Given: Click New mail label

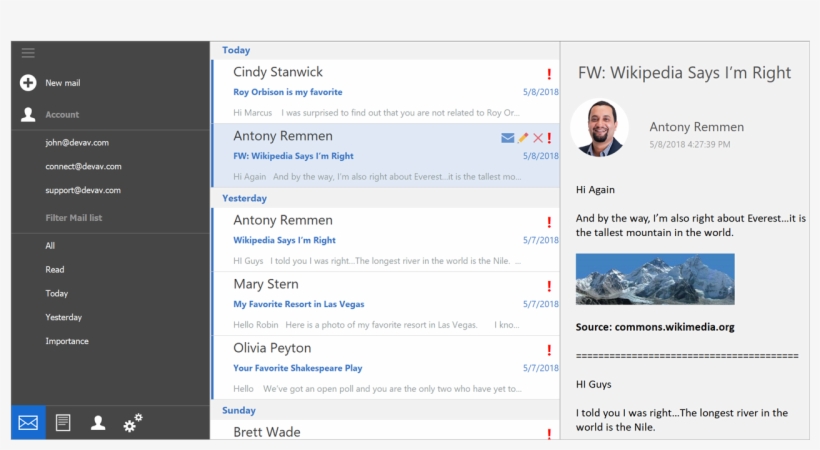Looking at the screenshot, I should [x=63, y=83].
